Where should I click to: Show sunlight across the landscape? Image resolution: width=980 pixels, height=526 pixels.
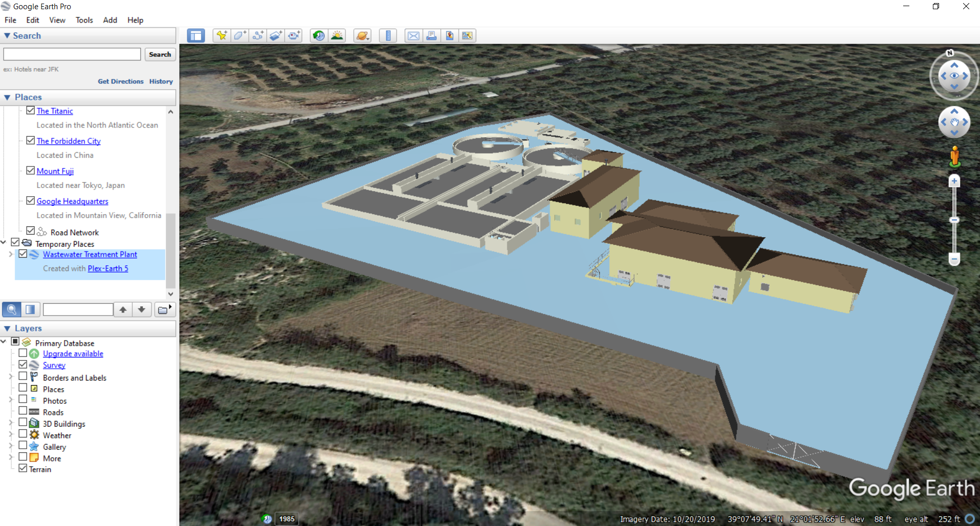[x=337, y=35]
